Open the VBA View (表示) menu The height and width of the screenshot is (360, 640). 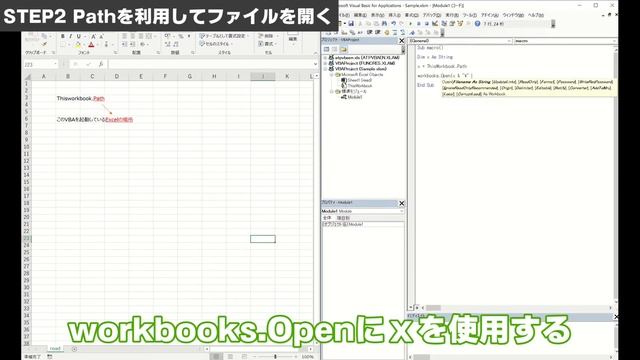(377, 15)
